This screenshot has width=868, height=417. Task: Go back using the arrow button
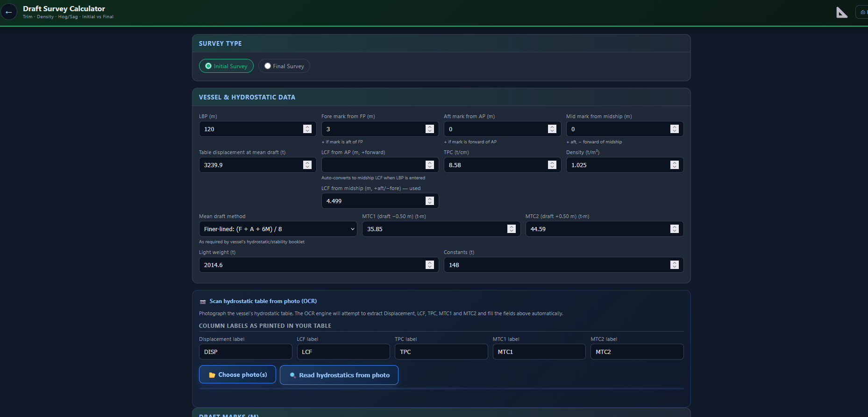8,12
